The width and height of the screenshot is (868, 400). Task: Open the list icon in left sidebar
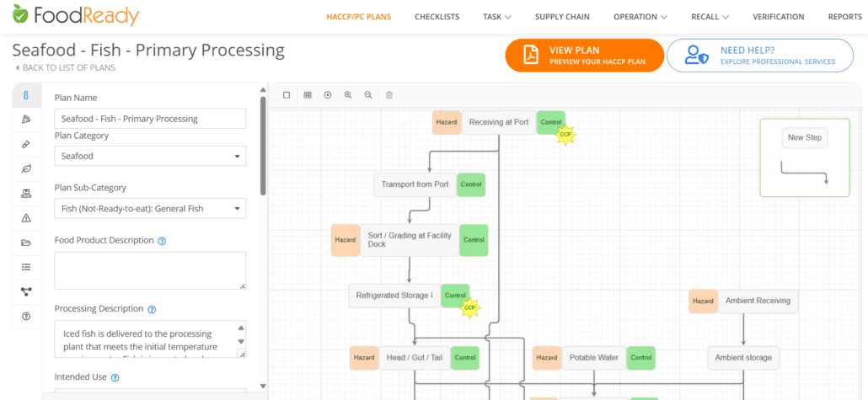tap(27, 267)
